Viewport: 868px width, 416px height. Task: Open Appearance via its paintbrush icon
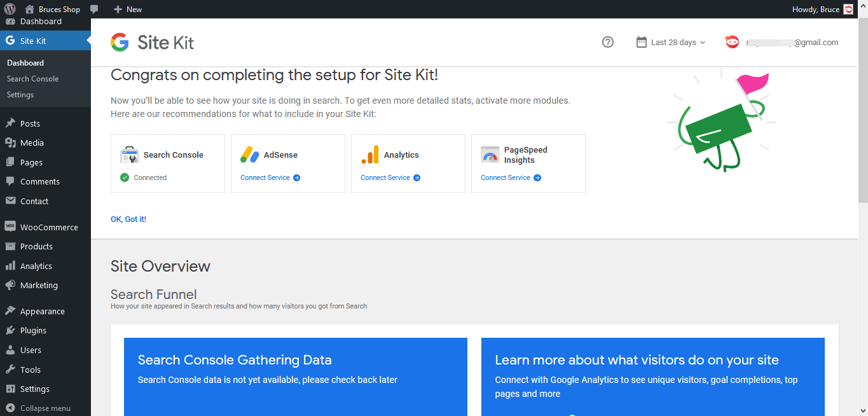click(x=10, y=311)
